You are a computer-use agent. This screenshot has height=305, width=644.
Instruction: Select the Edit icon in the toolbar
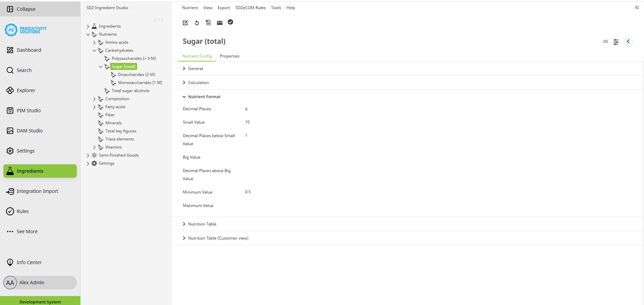(185, 23)
